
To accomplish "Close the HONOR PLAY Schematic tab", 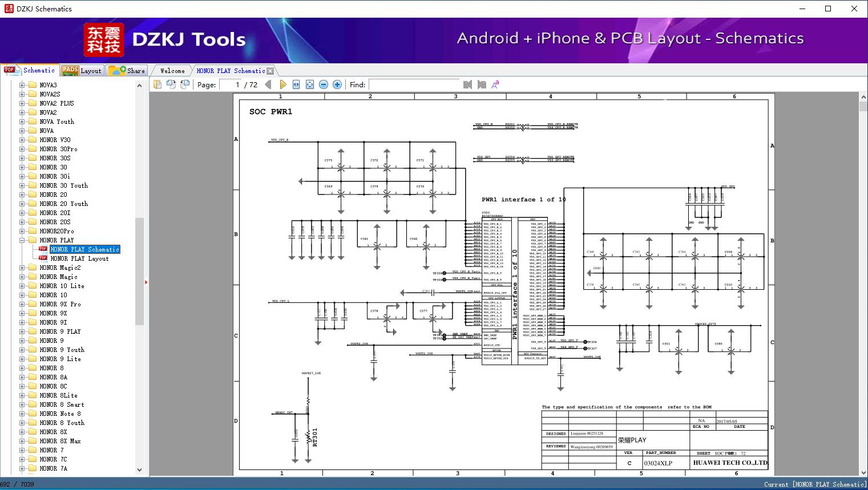I will [271, 71].
